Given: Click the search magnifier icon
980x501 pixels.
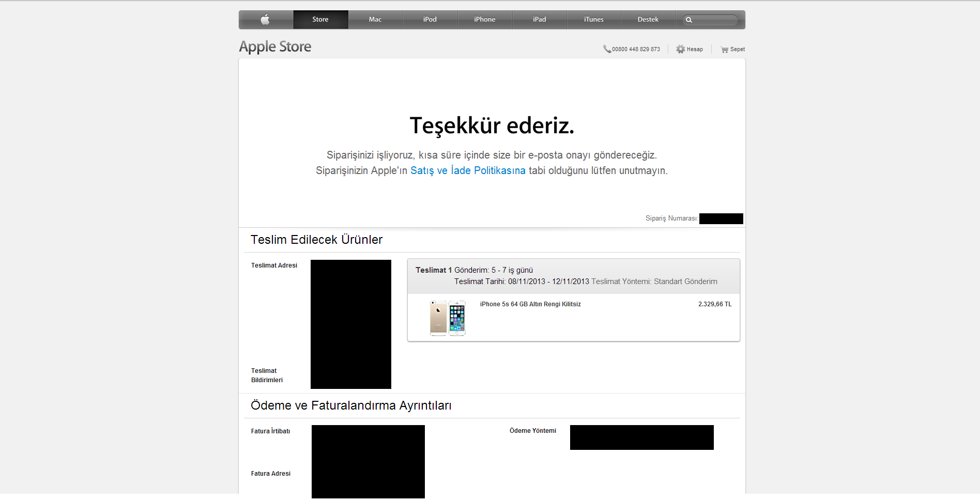Looking at the screenshot, I should pyautogui.click(x=689, y=20).
